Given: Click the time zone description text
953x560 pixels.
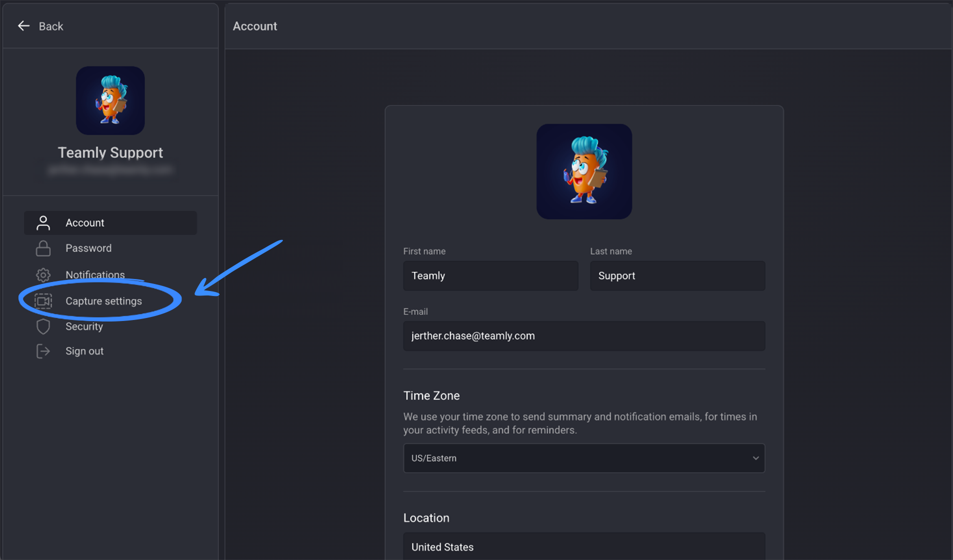Looking at the screenshot, I should coord(580,423).
